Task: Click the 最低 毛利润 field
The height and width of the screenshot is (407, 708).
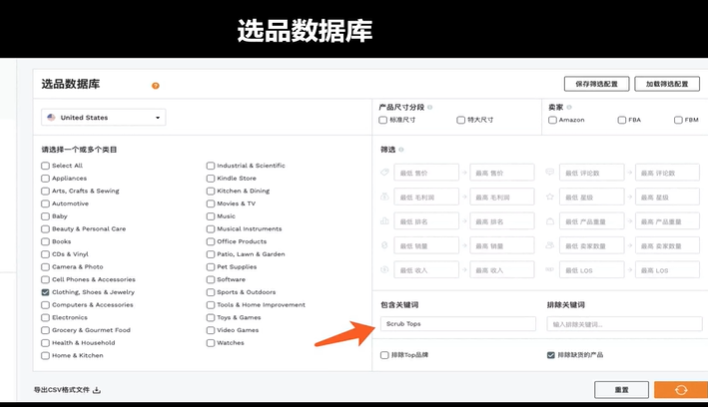Action: 426,197
